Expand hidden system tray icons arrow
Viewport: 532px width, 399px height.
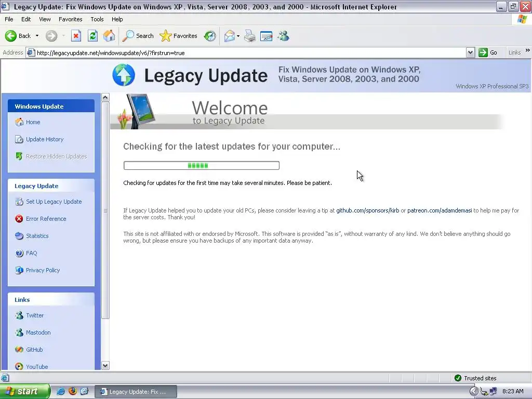click(x=474, y=391)
